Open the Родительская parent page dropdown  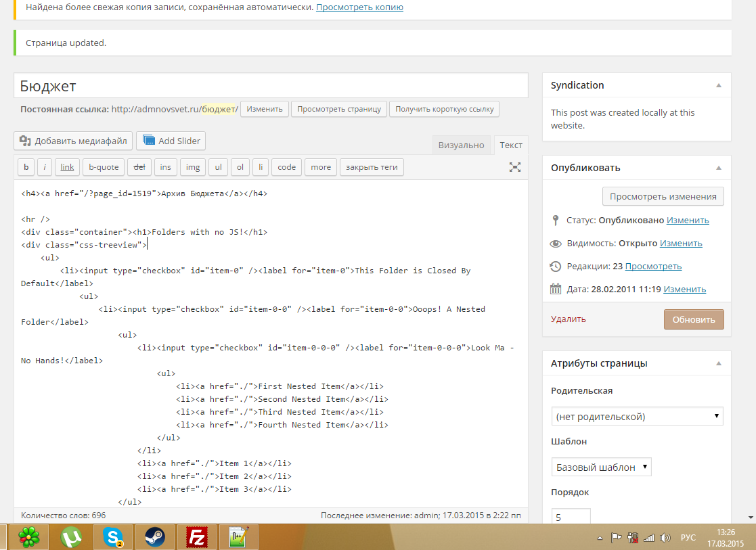click(637, 417)
